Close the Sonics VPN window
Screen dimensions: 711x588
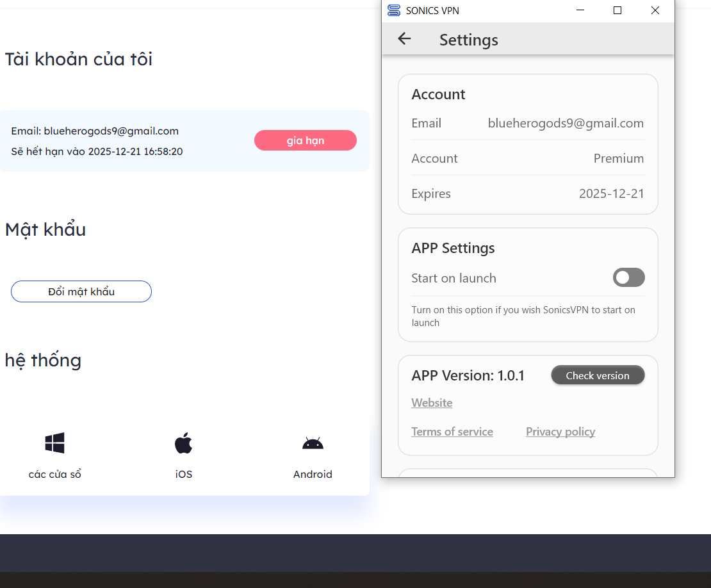click(x=655, y=10)
